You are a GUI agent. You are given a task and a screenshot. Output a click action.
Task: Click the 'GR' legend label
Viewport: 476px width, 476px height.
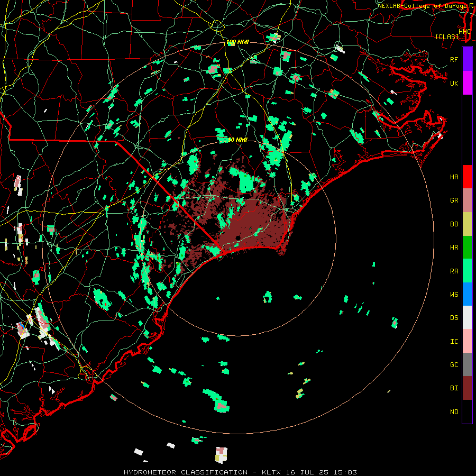pos(454,200)
